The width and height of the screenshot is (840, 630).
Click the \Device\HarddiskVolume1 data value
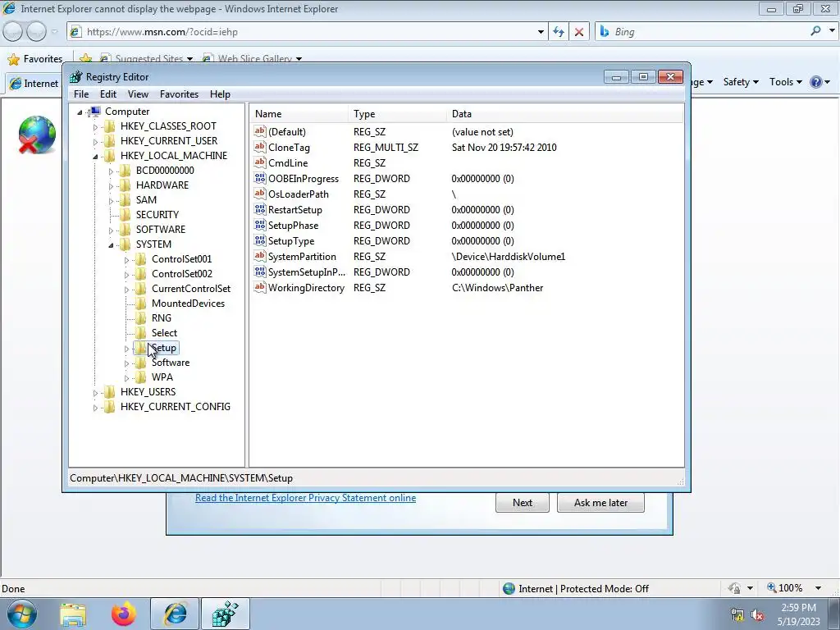[x=509, y=257]
